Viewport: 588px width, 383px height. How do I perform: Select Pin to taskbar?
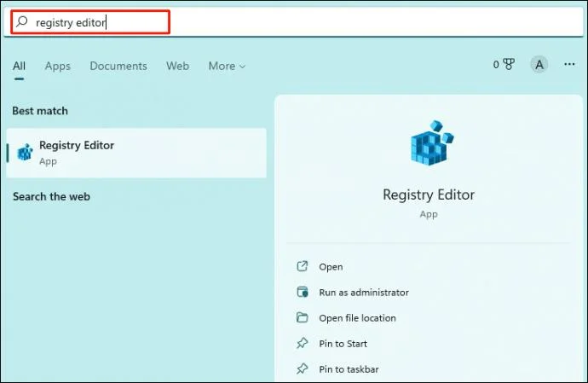click(x=349, y=369)
